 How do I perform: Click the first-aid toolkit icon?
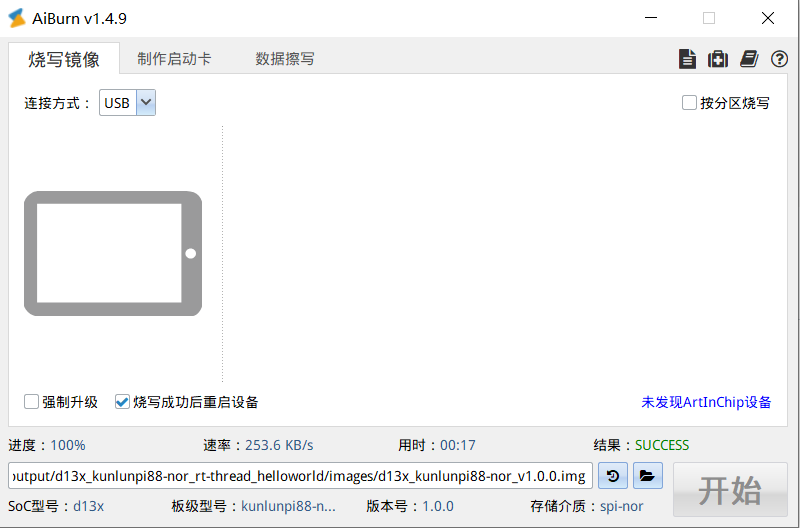point(718,59)
